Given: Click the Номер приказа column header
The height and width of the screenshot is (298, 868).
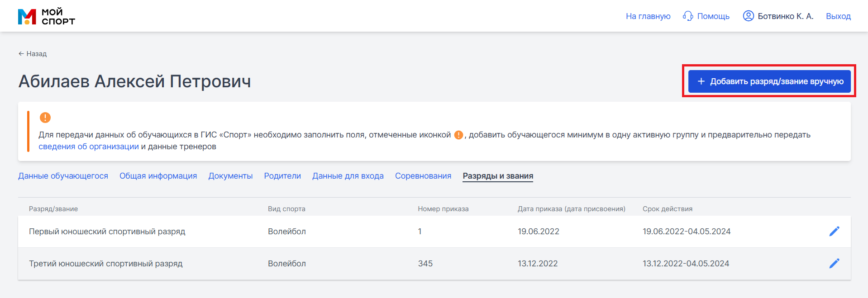Looking at the screenshot, I should (x=443, y=209).
